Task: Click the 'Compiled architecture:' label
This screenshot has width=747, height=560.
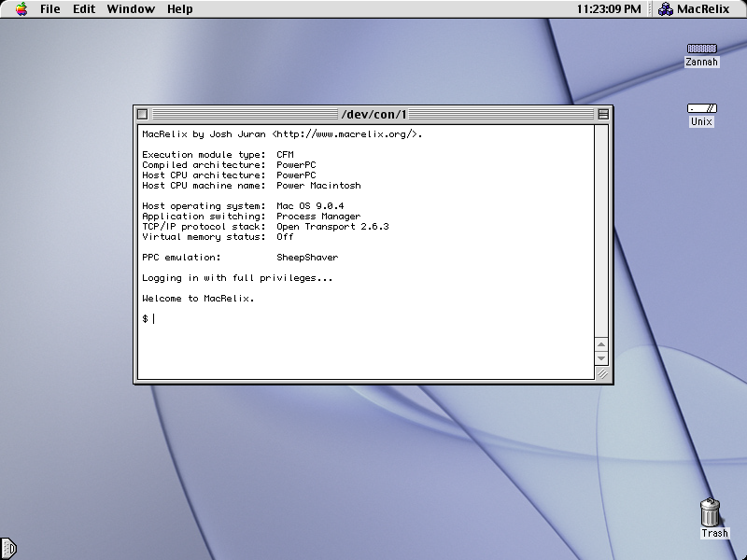Action: [x=204, y=165]
